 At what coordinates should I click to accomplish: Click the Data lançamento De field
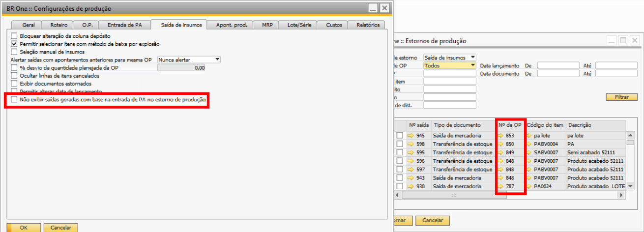tap(557, 65)
